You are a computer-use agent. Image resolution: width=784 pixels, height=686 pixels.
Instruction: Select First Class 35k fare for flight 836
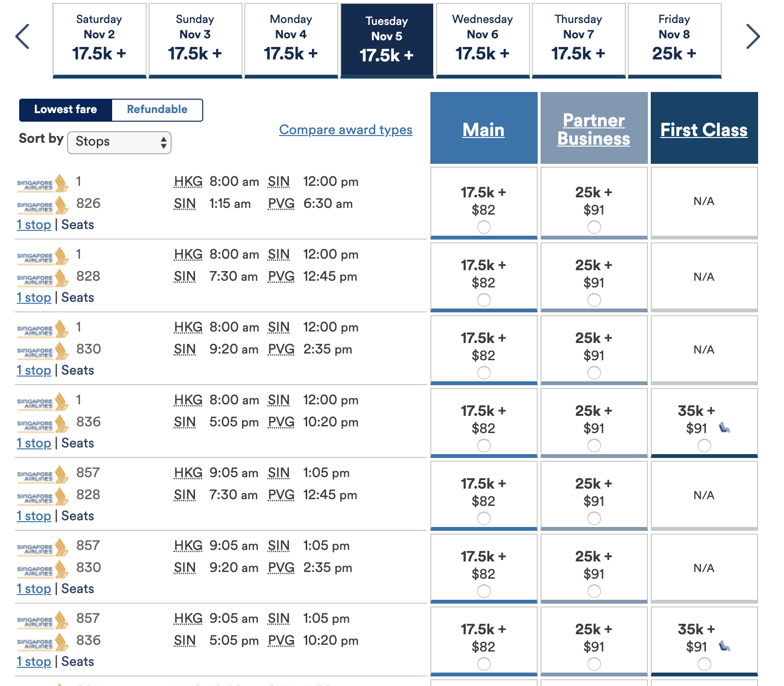(x=704, y=446)
